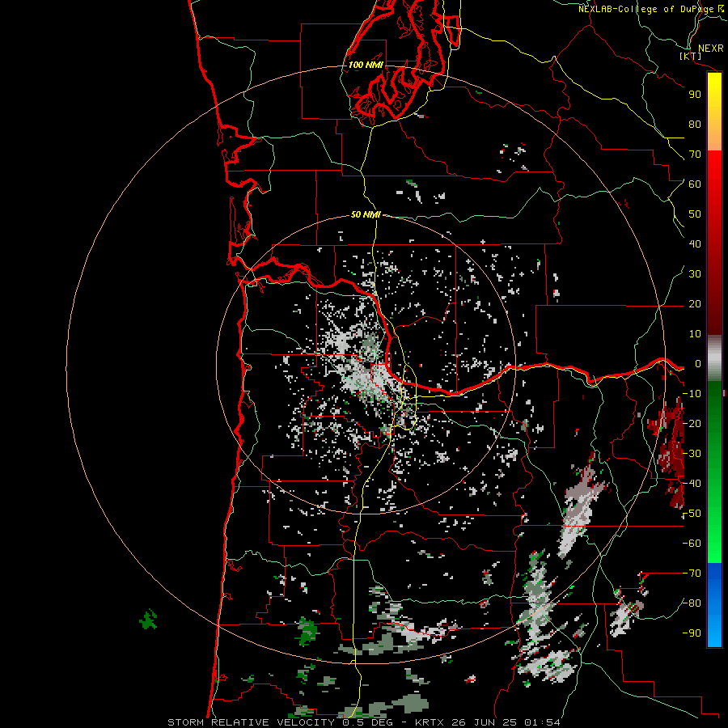Select the 30 value on velocity scale
The height and width of the screenshot is (728, 728).
pyautogui.click(x=695, y=274)
